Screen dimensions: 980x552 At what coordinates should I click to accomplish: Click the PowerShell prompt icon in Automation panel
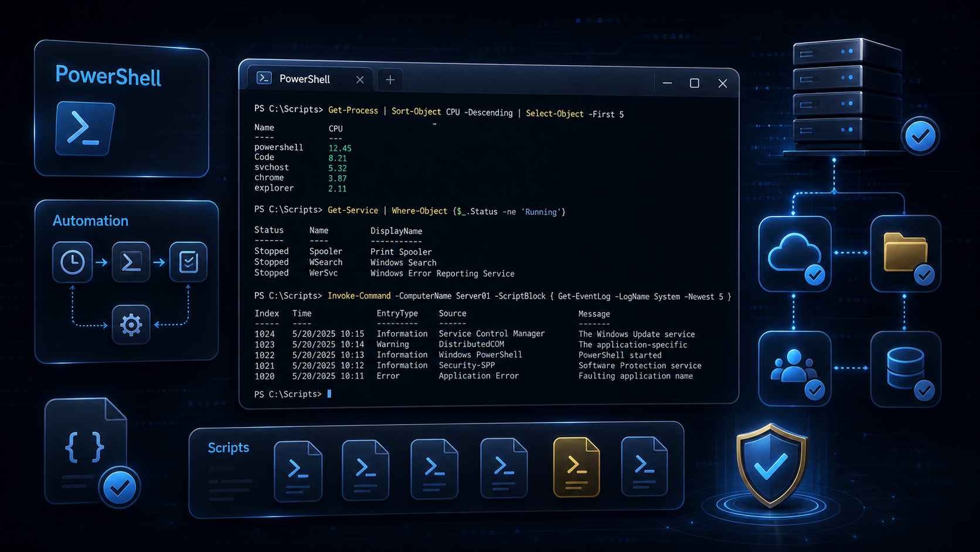click(x=131, y=262)
